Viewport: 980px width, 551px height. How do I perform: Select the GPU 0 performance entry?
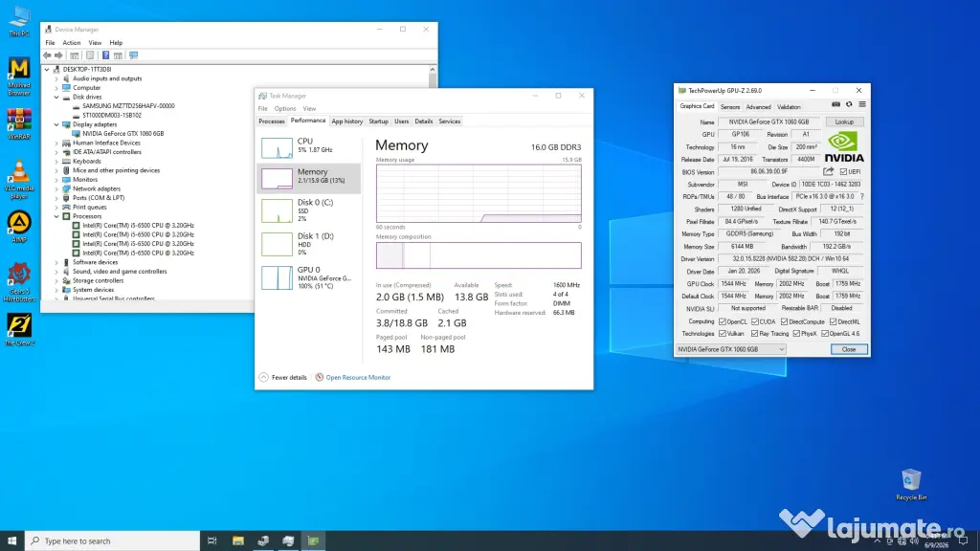(x=309, y=277)
